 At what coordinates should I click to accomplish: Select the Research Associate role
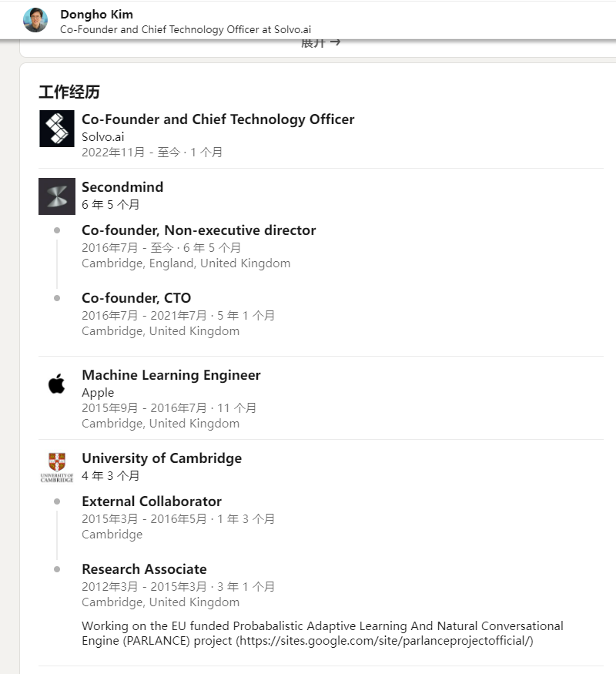(144, 569)
